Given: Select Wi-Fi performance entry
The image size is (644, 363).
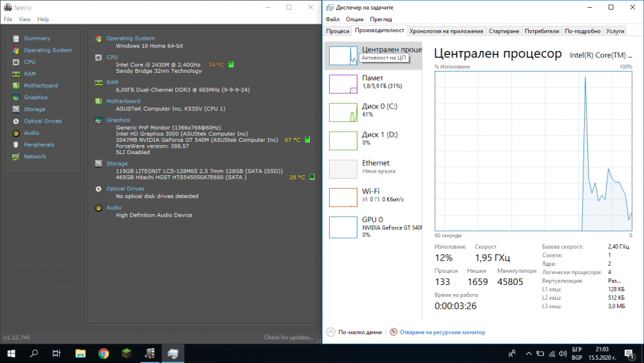Looking at the screenshot, I should 374,197.
